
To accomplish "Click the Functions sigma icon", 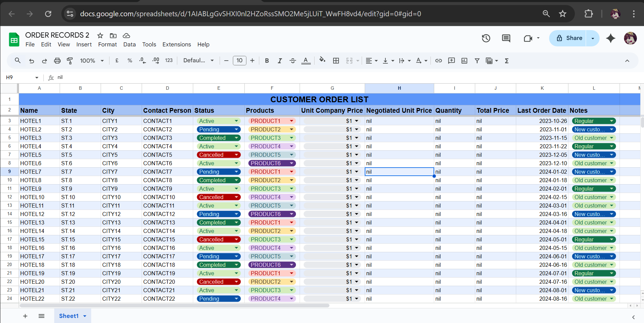I will tap(507, 61).
